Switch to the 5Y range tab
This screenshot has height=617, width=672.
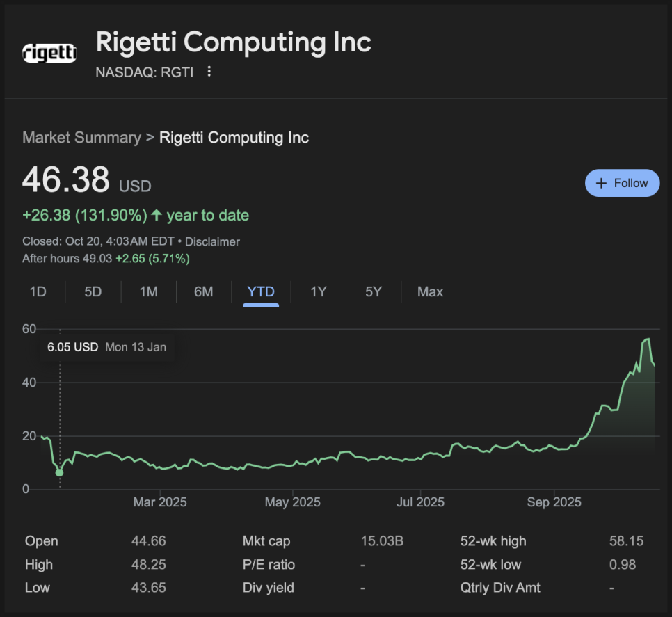[x=374, y=291]
